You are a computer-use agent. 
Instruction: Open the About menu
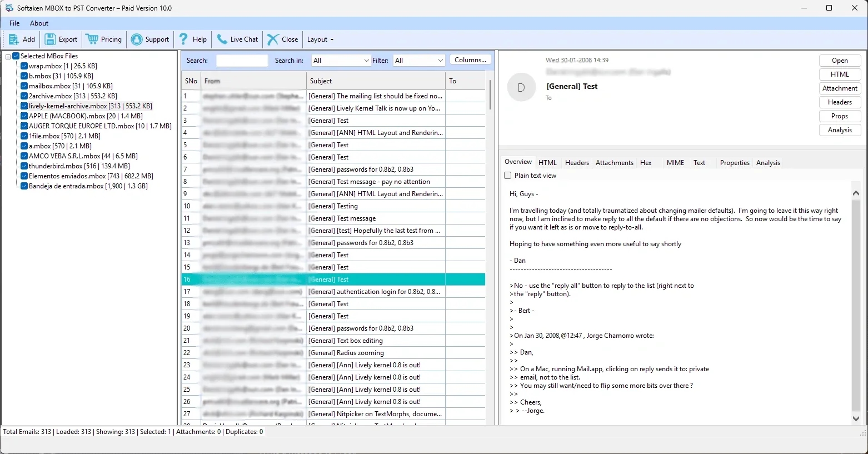click(x=39, y=23)
